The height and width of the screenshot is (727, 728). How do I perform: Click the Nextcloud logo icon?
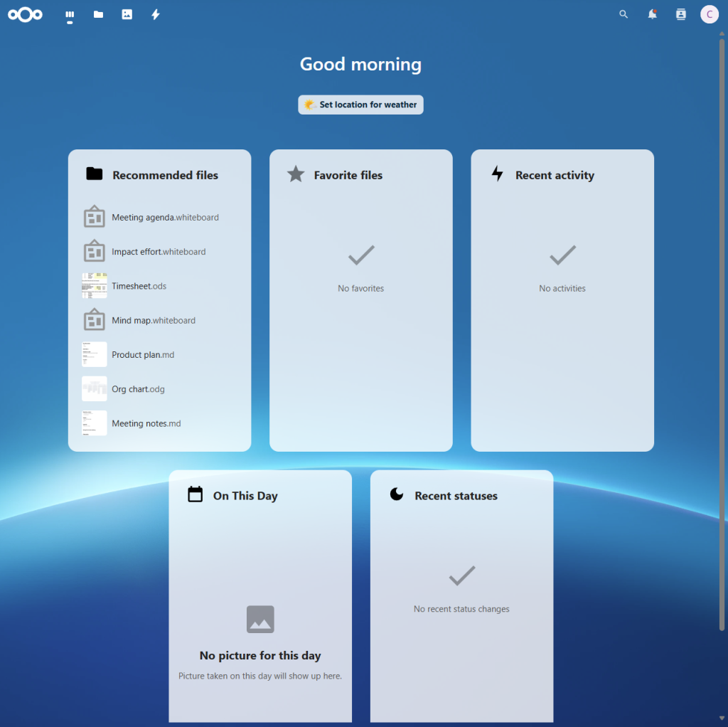coord(25,14)
